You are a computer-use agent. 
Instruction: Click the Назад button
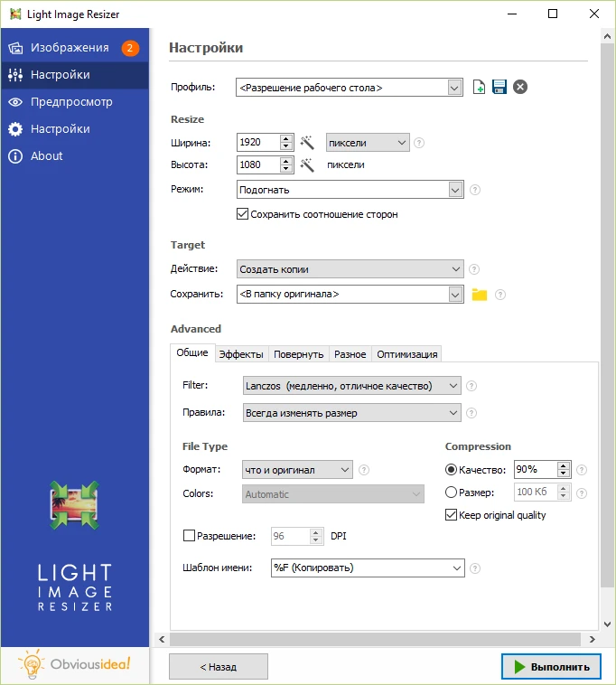point(219,667)
